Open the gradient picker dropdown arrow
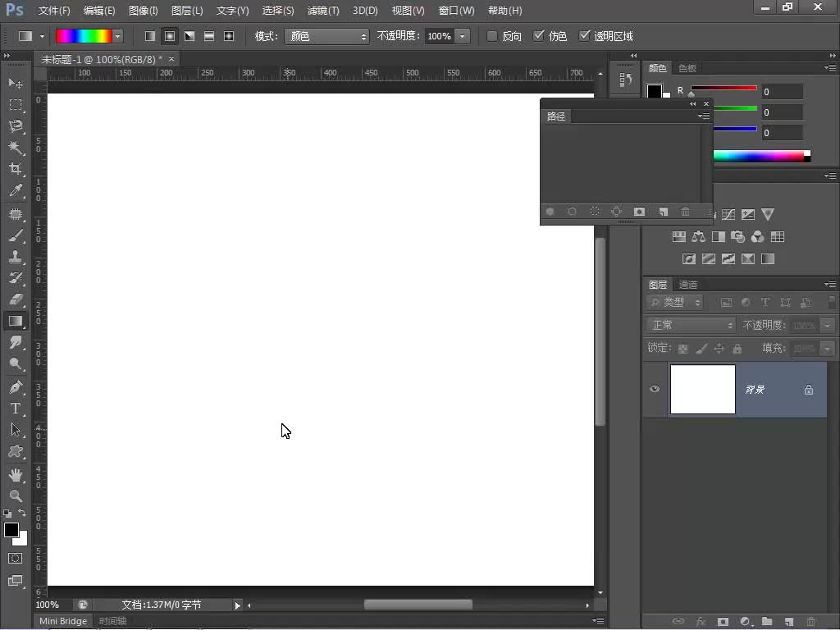 pos(117,36)
